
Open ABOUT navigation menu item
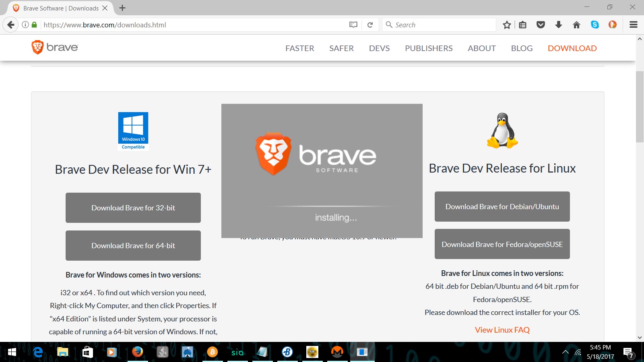[x=482, y=48]
